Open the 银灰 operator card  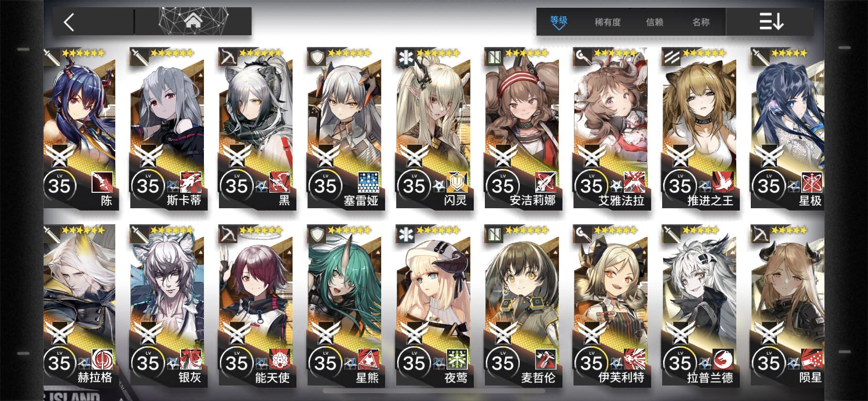[x=167, y=306]
